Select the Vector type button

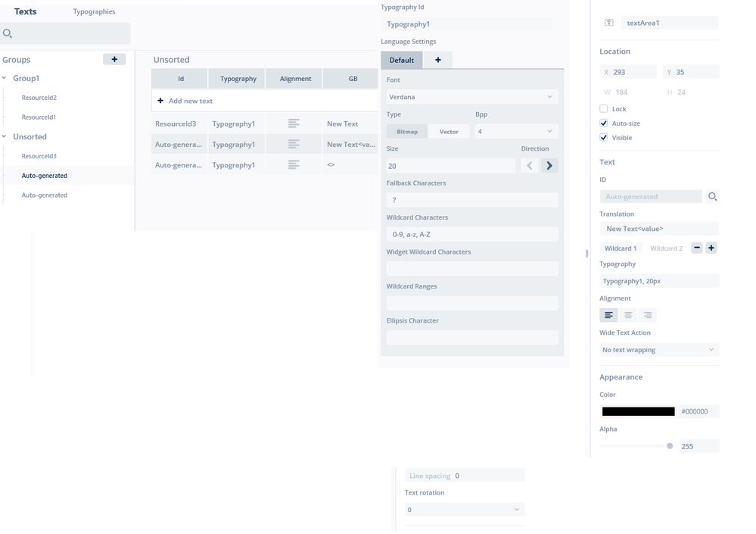(449, 131)
